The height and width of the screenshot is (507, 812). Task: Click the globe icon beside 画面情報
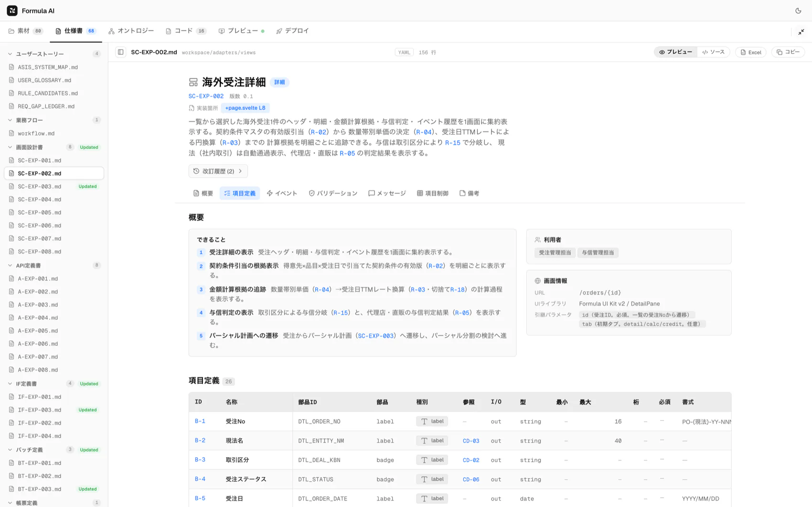537,281
